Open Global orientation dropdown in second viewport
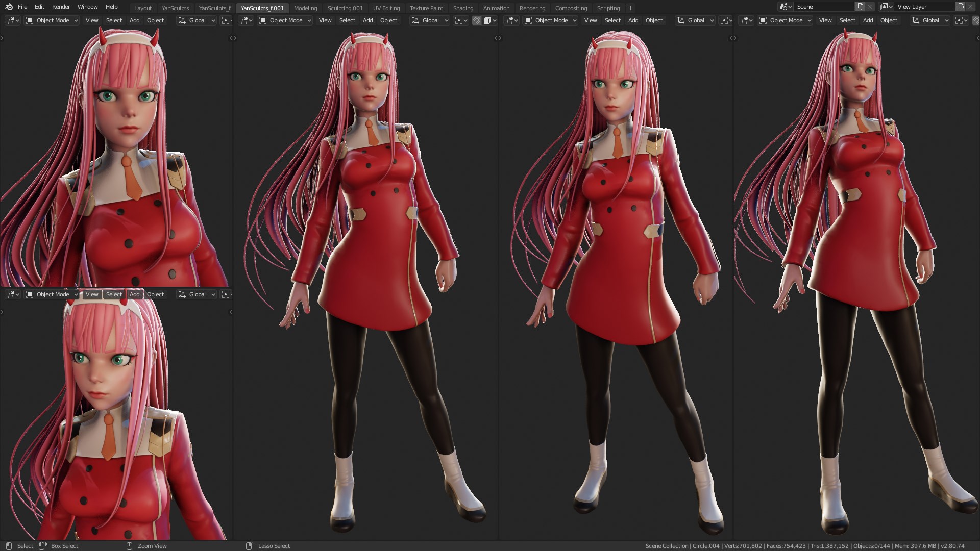This screenshot has height=551, width=980. 430,20
